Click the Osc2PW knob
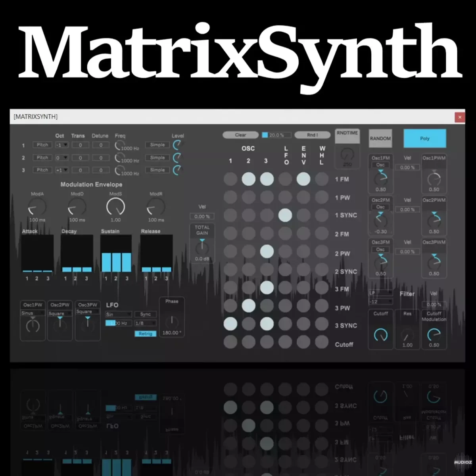Screen dimensions: 476x476 pyautogui.click(x=60, y=325)
